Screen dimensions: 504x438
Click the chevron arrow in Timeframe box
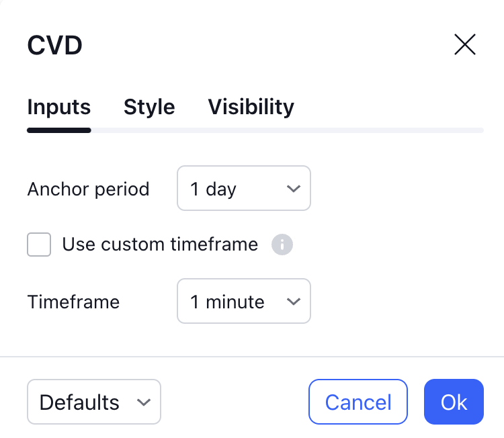pyautogui.click(x=294, y=302)
